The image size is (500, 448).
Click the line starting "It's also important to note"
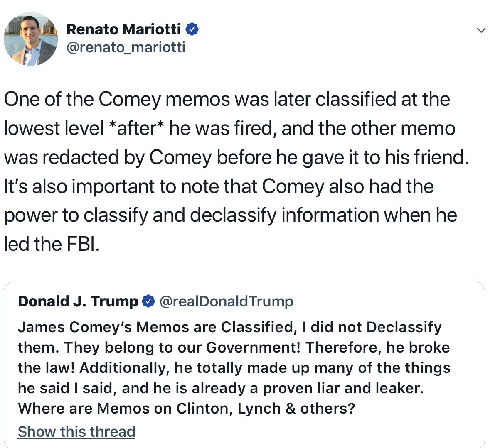coord(219,186)
